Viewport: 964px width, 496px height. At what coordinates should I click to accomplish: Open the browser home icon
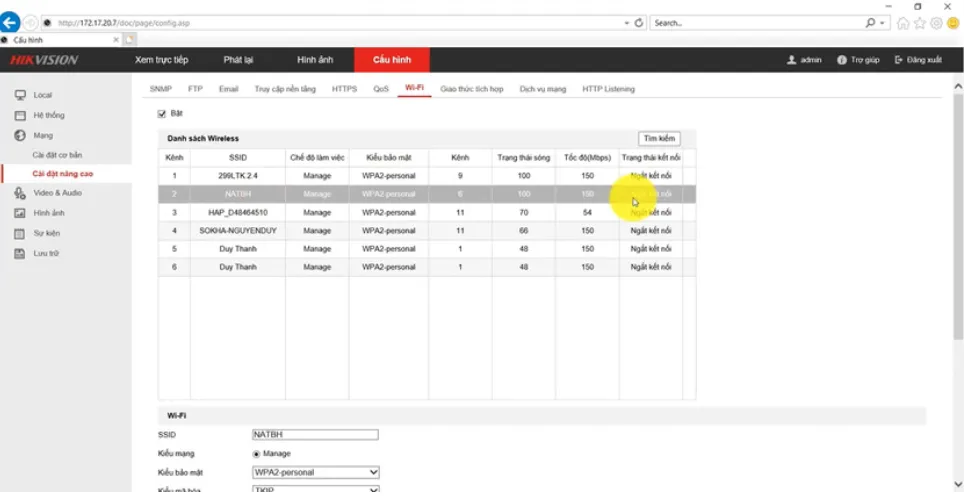pos(903,23)
